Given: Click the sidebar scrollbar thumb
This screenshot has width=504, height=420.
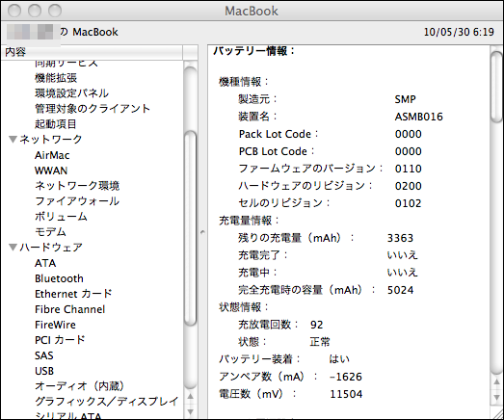Looking at the screenshot, I should coord(190,228).
